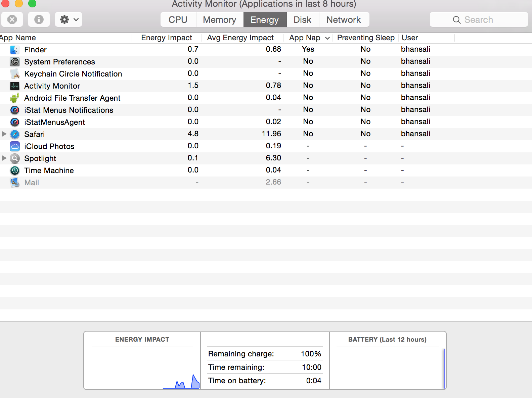532x398 pixels.
Task: Click the Mail stamp icon
Action: click(15, 183)
